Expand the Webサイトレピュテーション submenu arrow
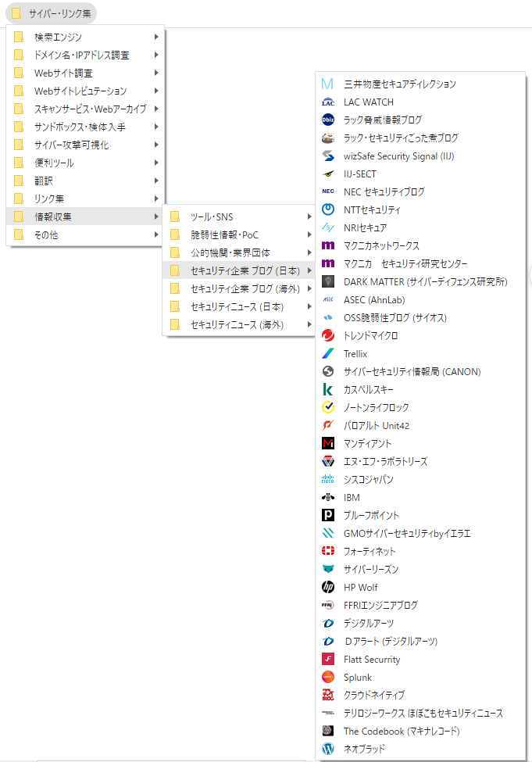 click(156, 91)
